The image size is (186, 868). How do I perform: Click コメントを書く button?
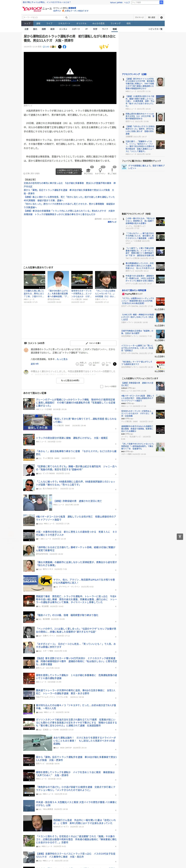[x=93, y=343]
